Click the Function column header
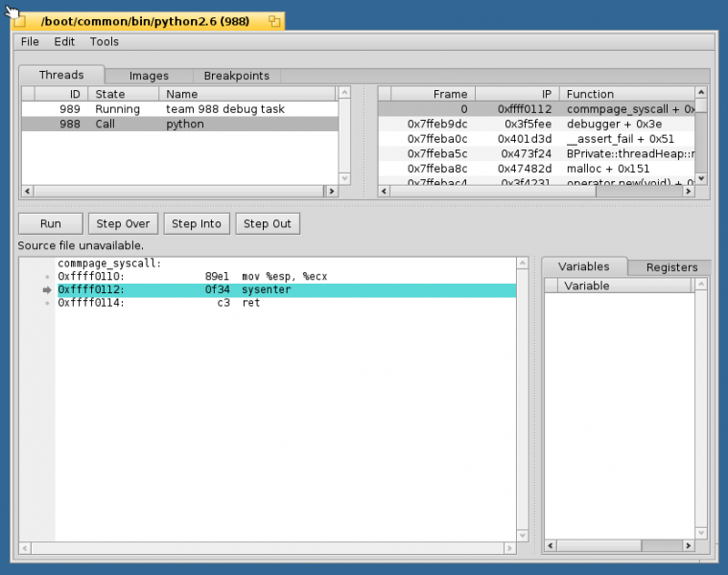 627,94
